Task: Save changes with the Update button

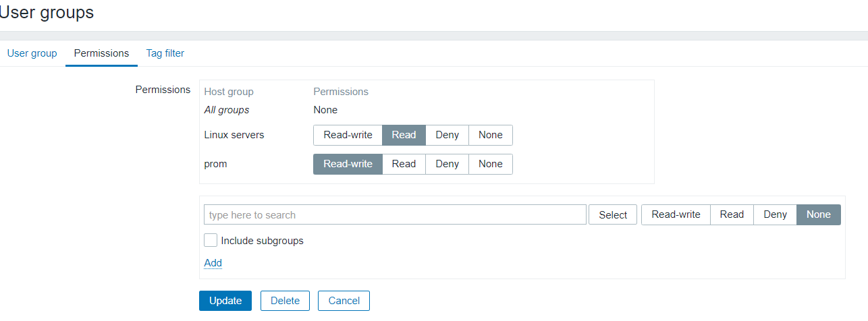Action: point(225,301)
